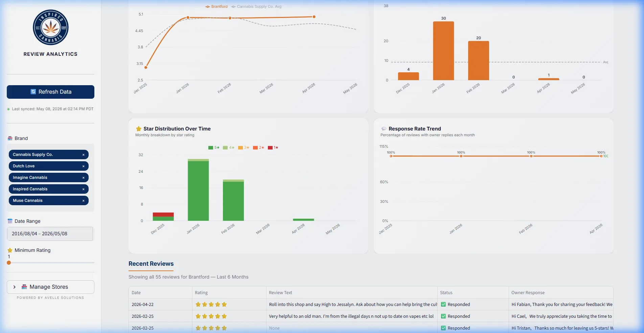The width and height of the screenshot is (644, 333).
Task: Toggle the Cannabis Supply Co. Avg legend series
Action: pos(256,6)
